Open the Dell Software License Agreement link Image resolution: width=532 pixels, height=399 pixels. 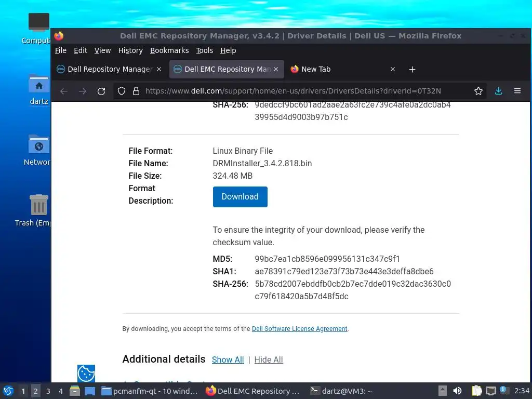299,329
